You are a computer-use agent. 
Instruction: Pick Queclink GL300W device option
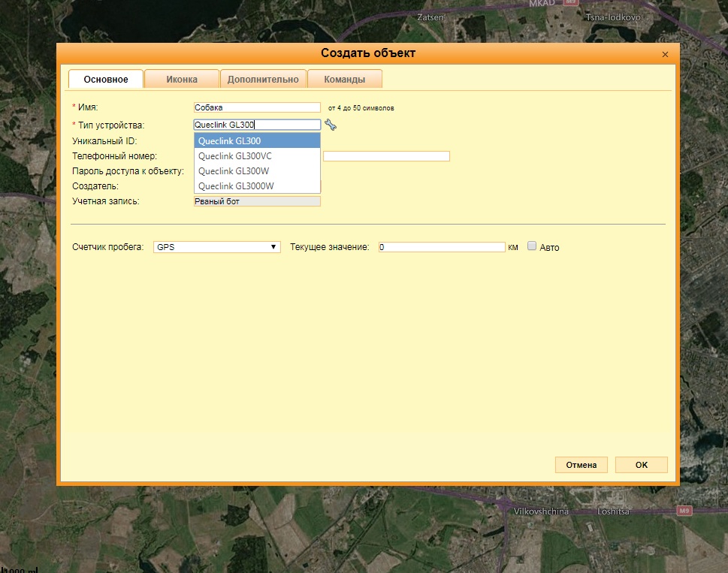click(x=257, y=171)
